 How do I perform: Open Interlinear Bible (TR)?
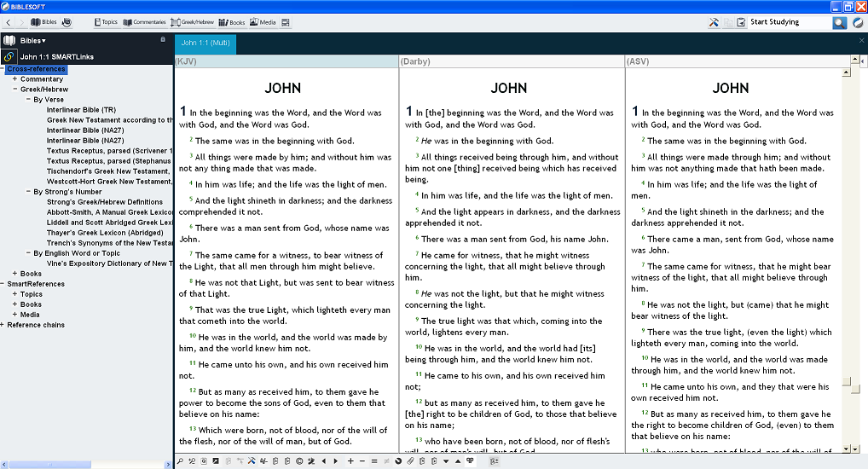pyautogui.click(x=81, y=110)
